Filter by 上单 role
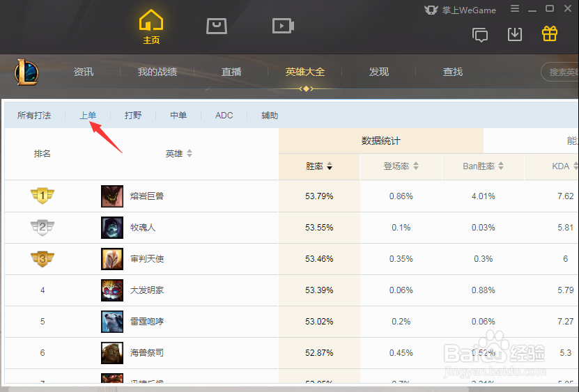The width and height of the screenshot is (579, 392). point(88,116)
